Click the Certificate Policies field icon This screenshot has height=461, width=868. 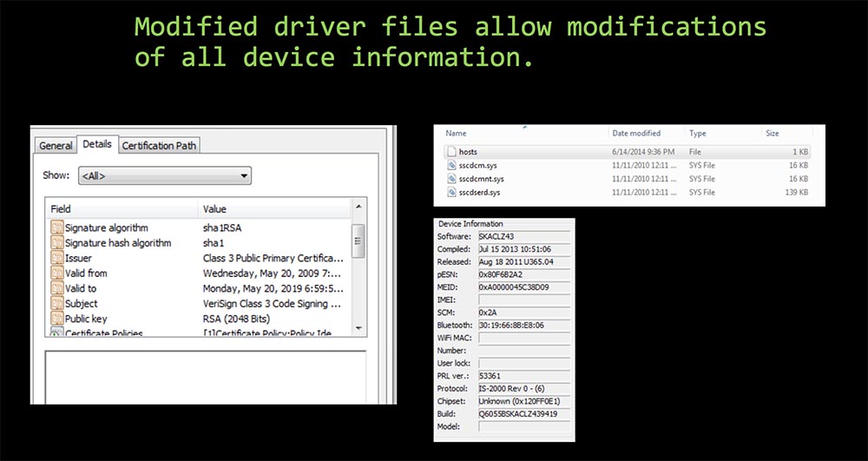57,332
